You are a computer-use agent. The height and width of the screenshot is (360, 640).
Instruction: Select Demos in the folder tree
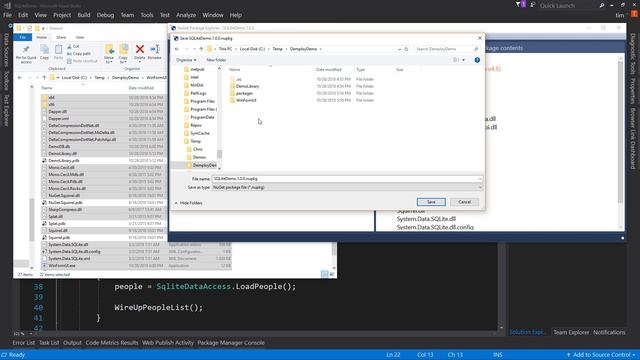click(x=200, y=157)
